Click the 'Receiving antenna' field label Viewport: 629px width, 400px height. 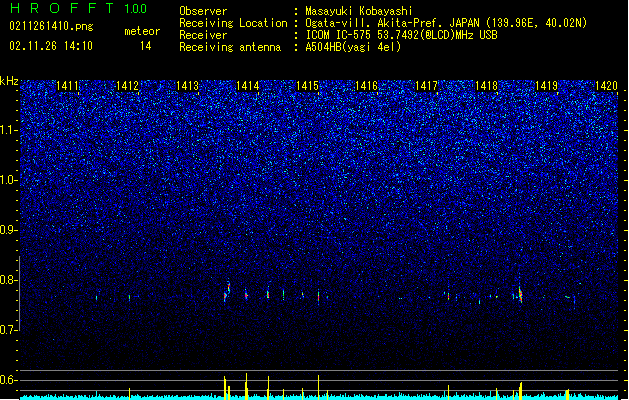click(230, 47)
